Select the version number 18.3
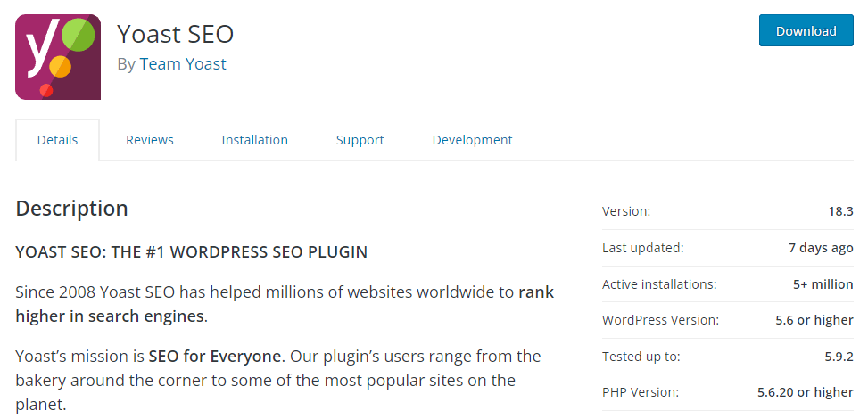This screenshot has height=419, width=868. 841,211
